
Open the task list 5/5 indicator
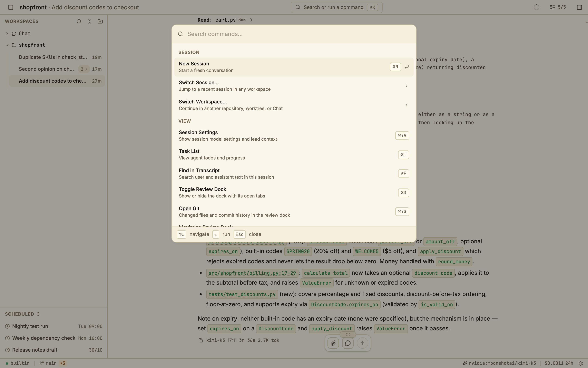[558, 7]
